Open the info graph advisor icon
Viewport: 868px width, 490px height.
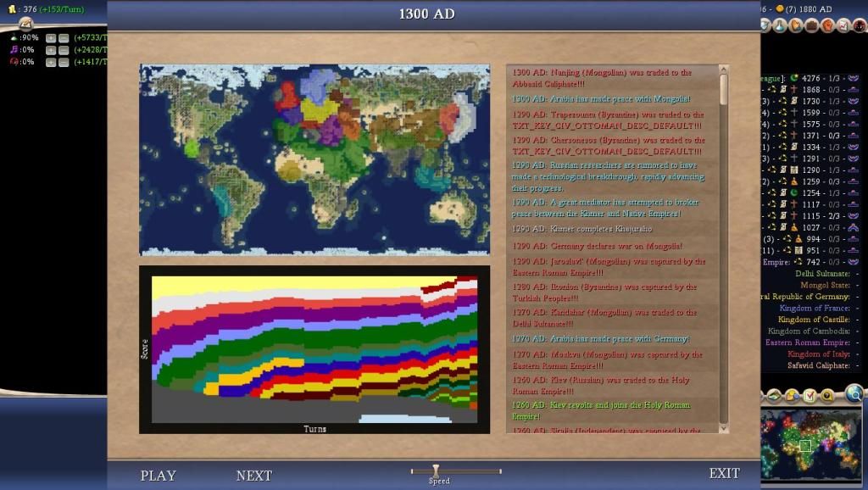pos(843,25)
